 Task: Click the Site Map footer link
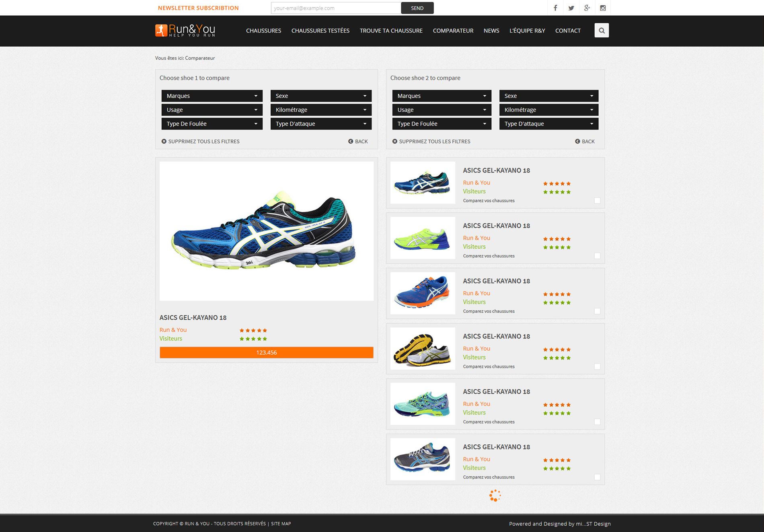281,524
